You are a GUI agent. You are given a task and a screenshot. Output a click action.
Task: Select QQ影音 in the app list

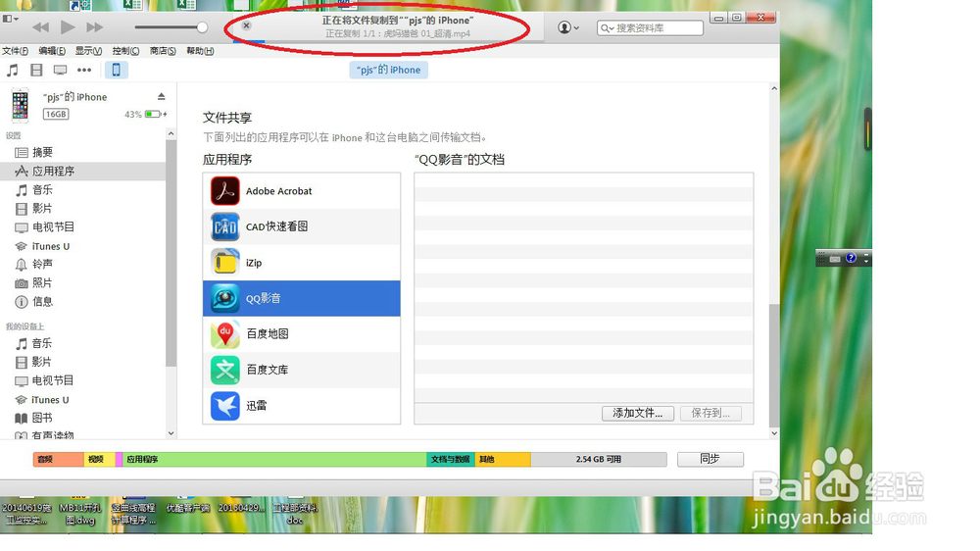(301, 298)
